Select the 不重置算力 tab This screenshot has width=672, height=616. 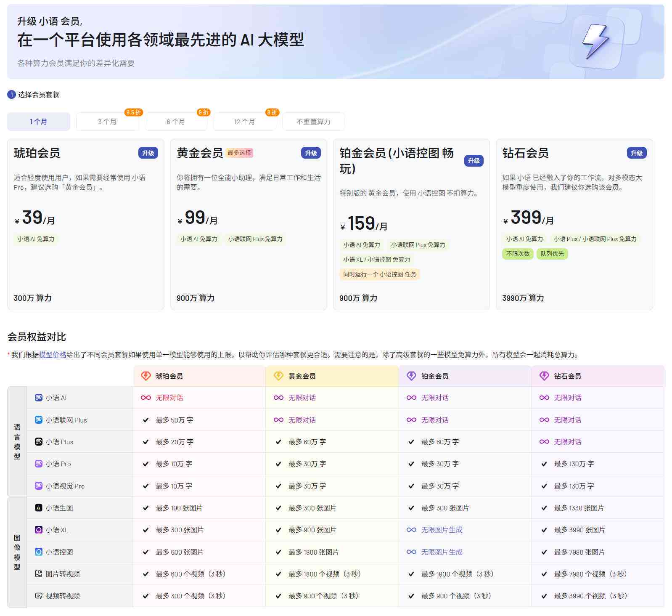(313, 122)
